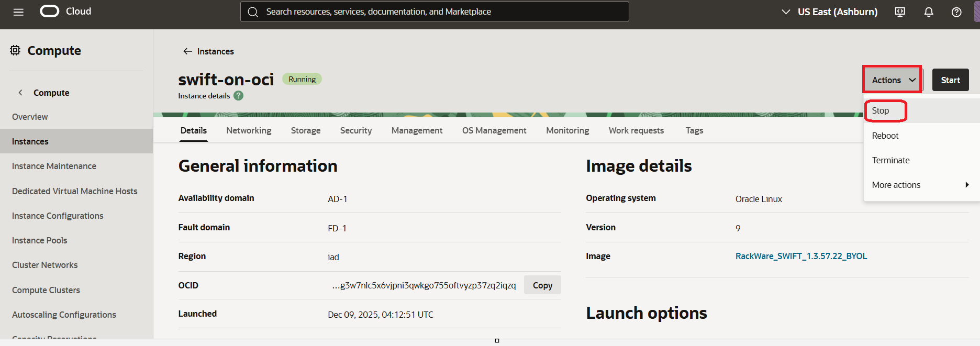Switch to the Details tab
This screenshot has height=346, width=980.
coord(194,130)
